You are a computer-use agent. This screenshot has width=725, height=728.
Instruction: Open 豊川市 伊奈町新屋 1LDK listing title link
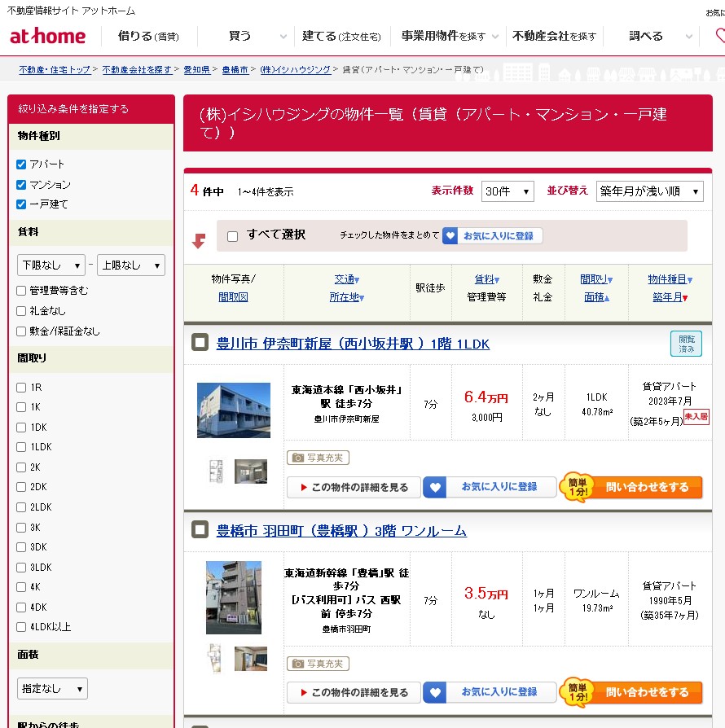pos(353,344)
